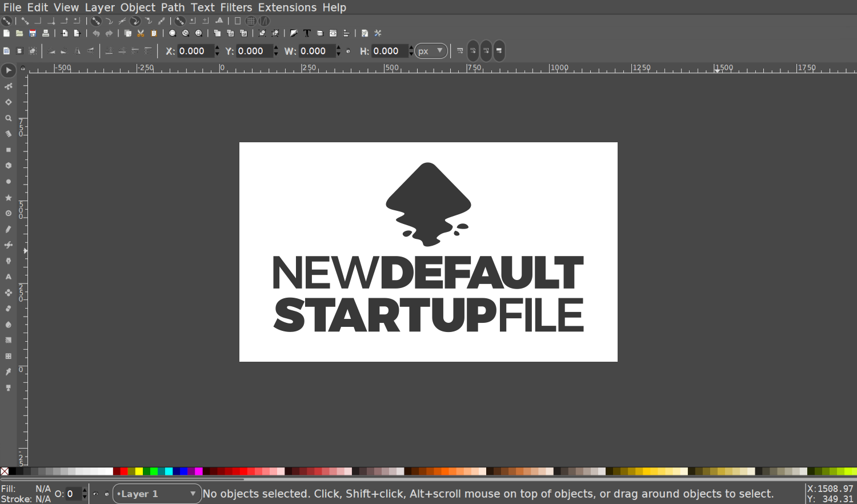Toggle the current layer lock
This screenshot has width=857, height=504.
(x=106, y=494)
